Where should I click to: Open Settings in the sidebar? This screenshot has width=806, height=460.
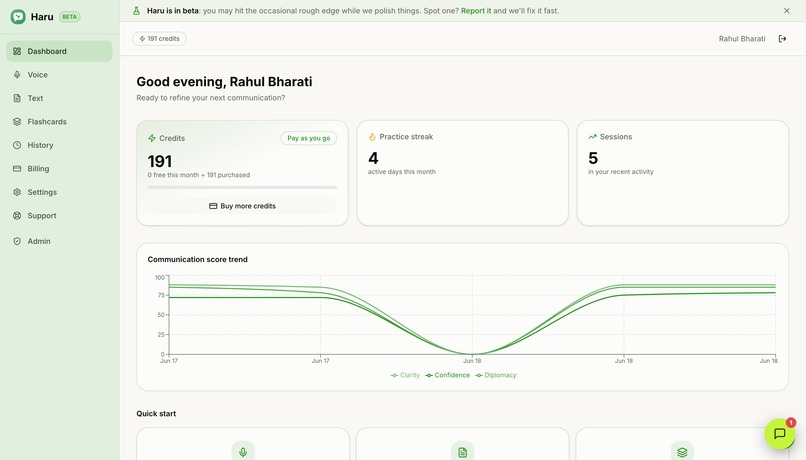[60, 192]
